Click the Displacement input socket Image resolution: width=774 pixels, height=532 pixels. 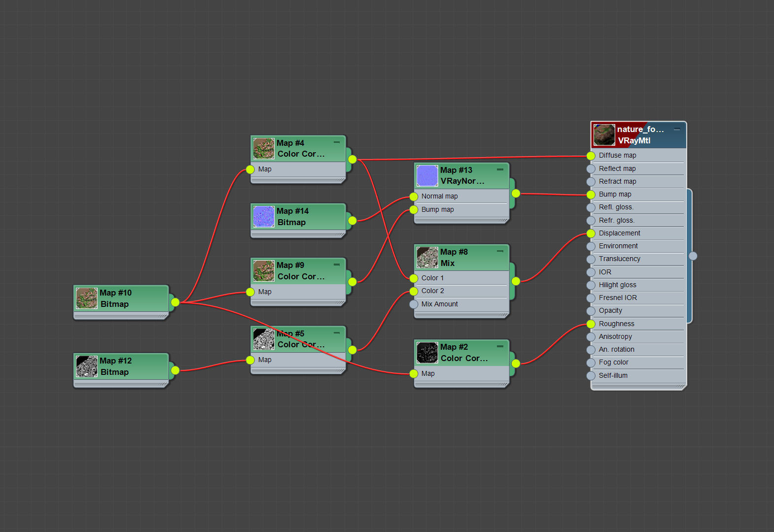tap(591, 233)
